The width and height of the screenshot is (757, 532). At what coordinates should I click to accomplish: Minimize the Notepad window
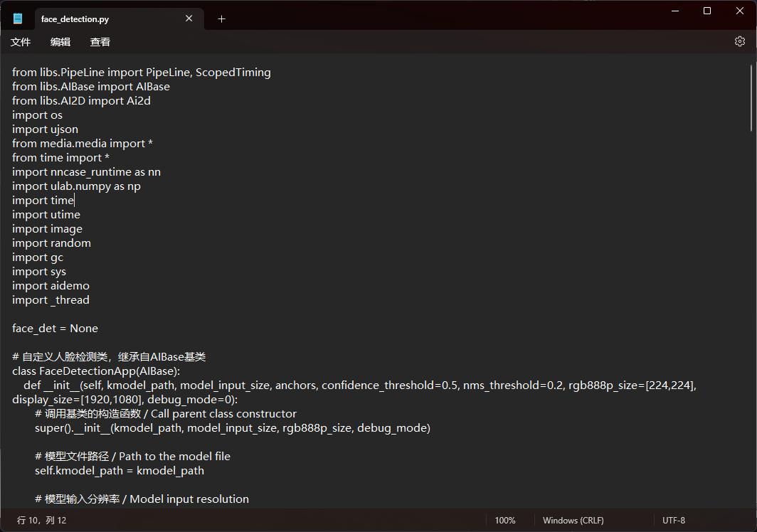coord(674,11)
